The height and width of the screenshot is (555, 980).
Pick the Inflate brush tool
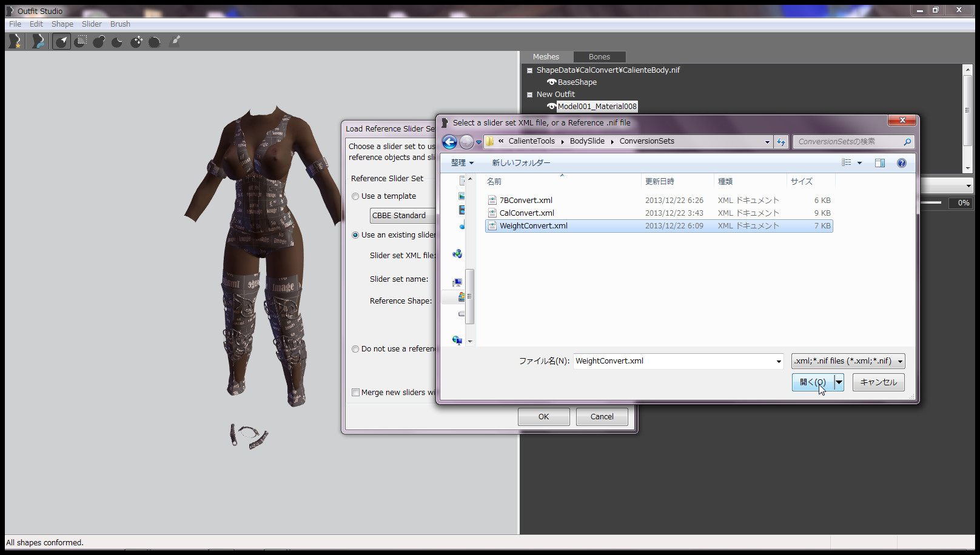pos(99,41)
